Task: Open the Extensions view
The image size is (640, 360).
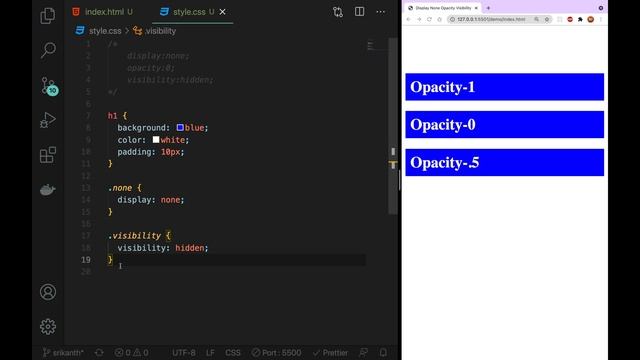Action: tap(48, 155)
